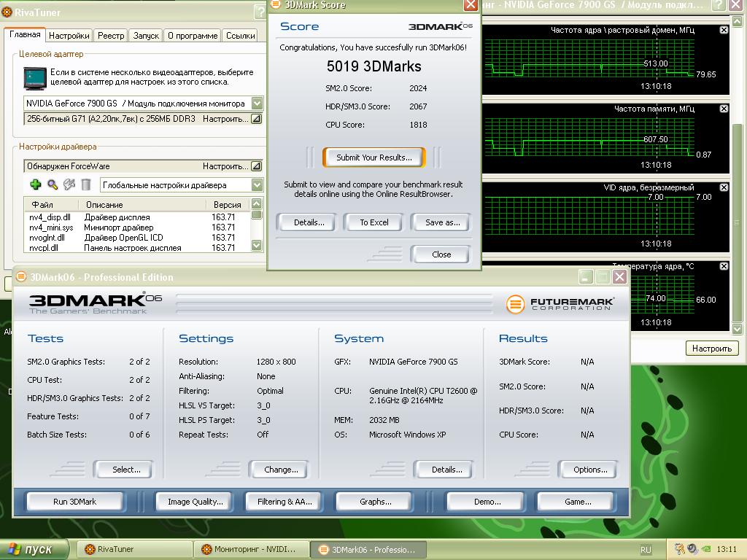Click Options button under Results
Viewport: 747px width, 560px height.
coord(589,470)
